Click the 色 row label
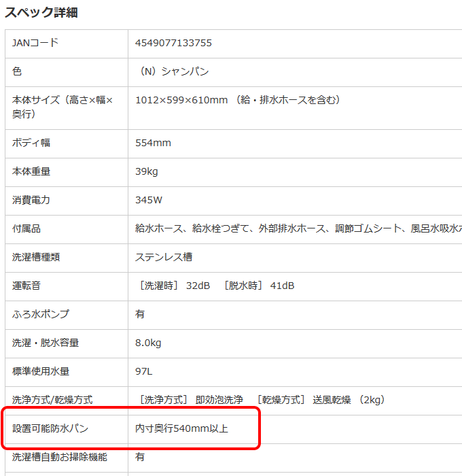This screenshot has height=476, width=462. pyautogui.click(x=17, y=71)
